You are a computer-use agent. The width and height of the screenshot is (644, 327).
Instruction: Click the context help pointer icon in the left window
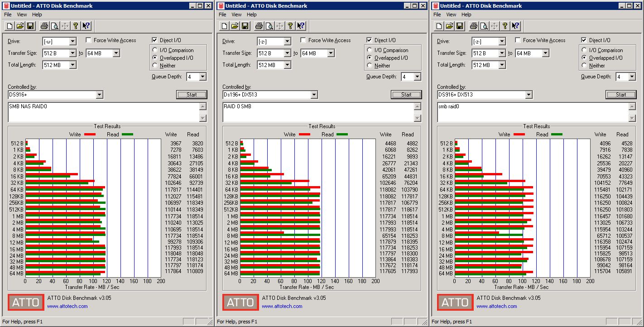[x=86, y=26]
